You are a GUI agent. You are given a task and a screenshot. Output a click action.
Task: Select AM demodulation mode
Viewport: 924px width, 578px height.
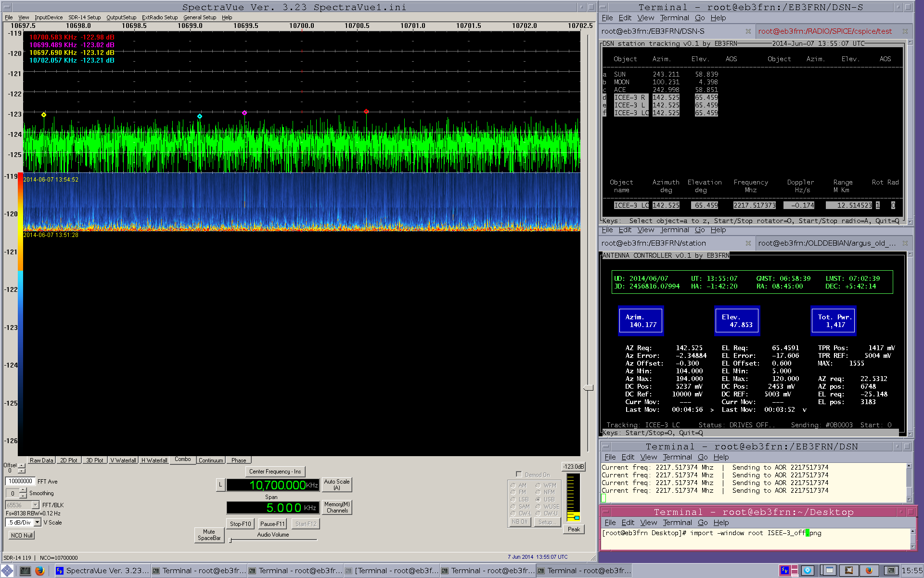513,486
